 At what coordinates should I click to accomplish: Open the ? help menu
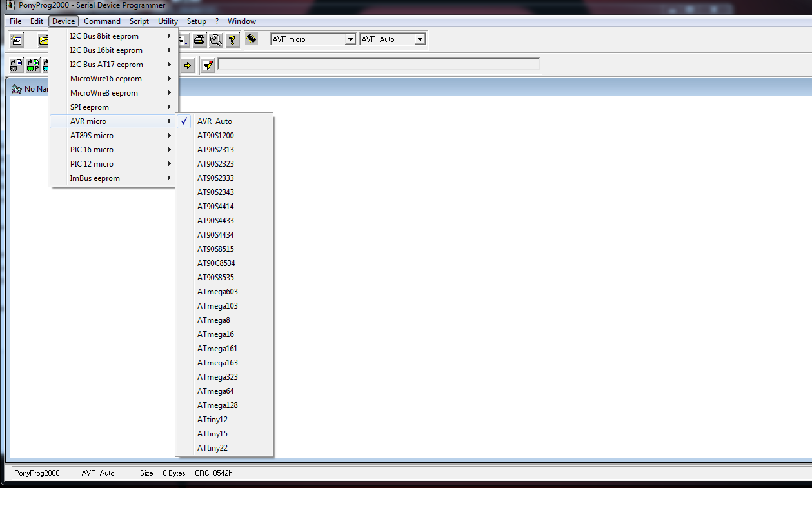217,21
